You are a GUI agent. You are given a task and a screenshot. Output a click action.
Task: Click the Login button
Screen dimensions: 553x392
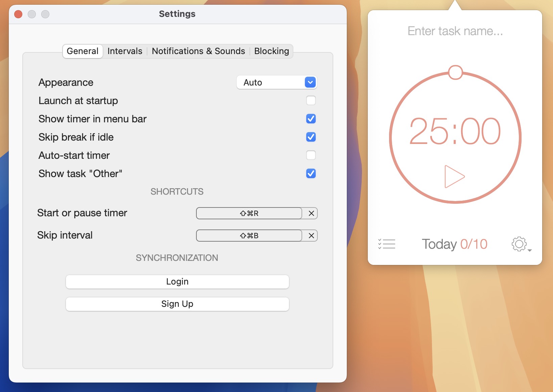pos(177,281)
